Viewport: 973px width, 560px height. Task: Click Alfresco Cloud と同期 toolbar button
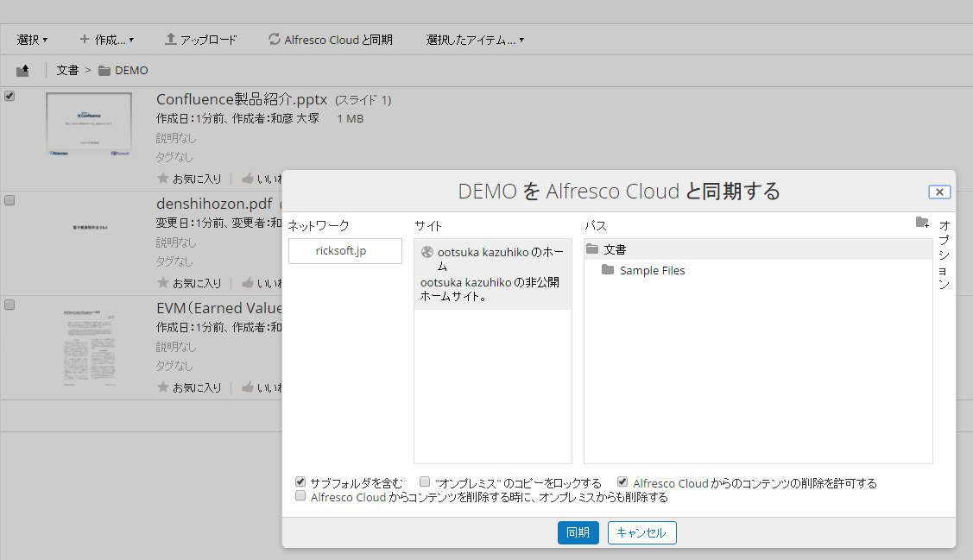[x=330, y=40]
